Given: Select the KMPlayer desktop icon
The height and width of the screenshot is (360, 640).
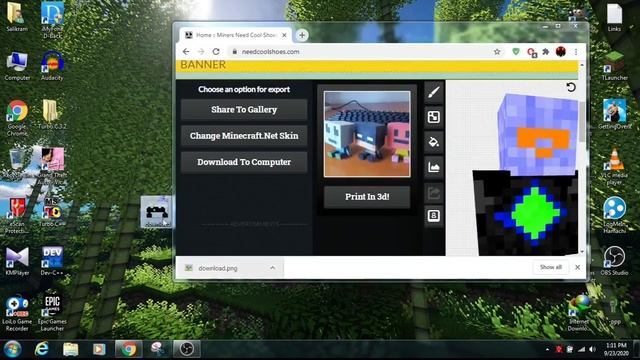Looking at the screenshot, I should pyautogui.click(x=17, y=261).
